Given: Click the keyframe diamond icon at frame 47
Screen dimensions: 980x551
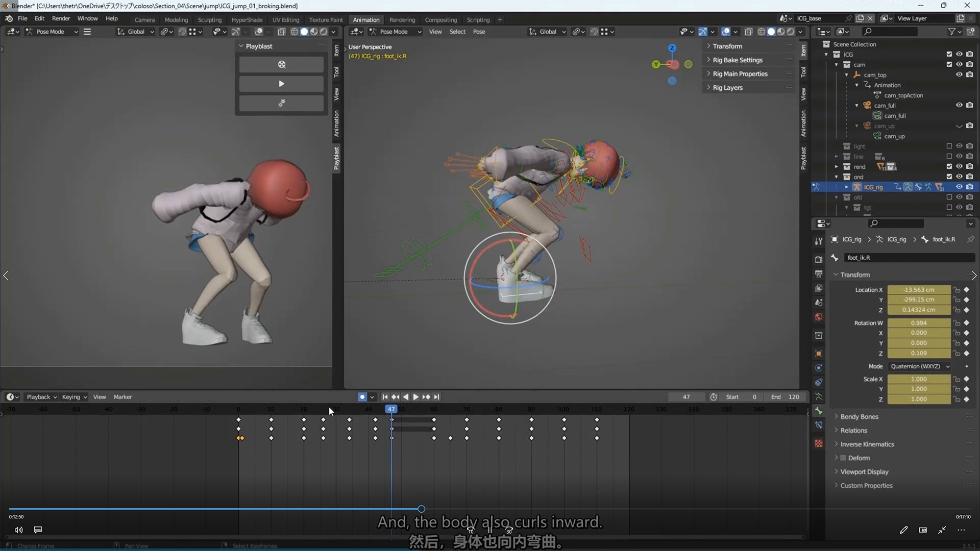Looking at the screenshot, I should pyautogui.click(x=391, y=420).
